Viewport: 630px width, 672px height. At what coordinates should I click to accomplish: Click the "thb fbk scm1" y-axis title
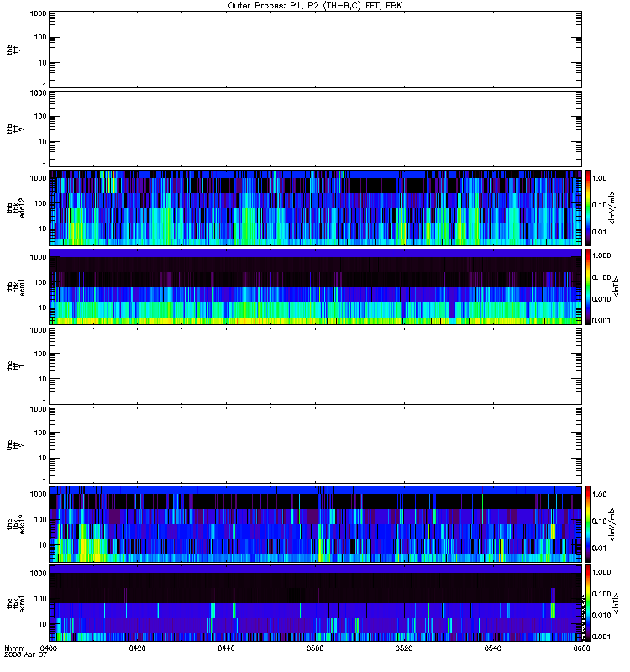(x=16, y=287)
